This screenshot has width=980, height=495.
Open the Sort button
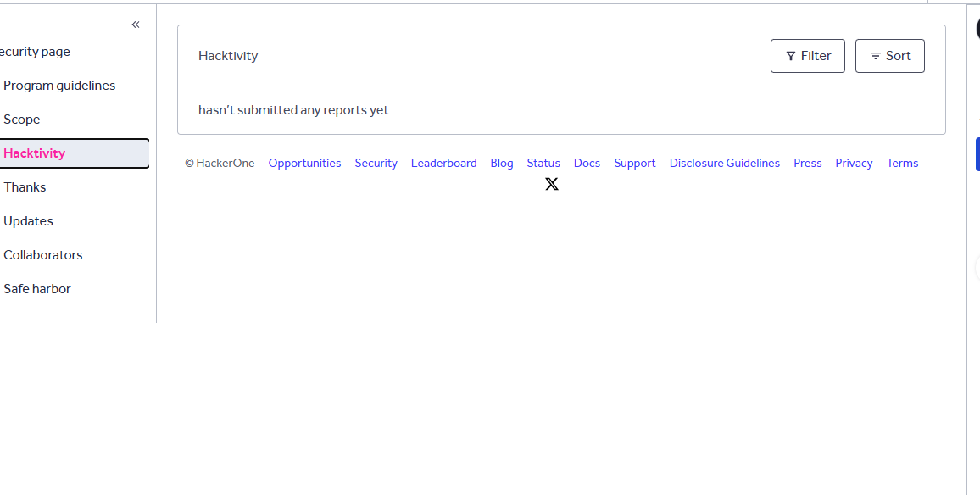click(x=889, y=56)
